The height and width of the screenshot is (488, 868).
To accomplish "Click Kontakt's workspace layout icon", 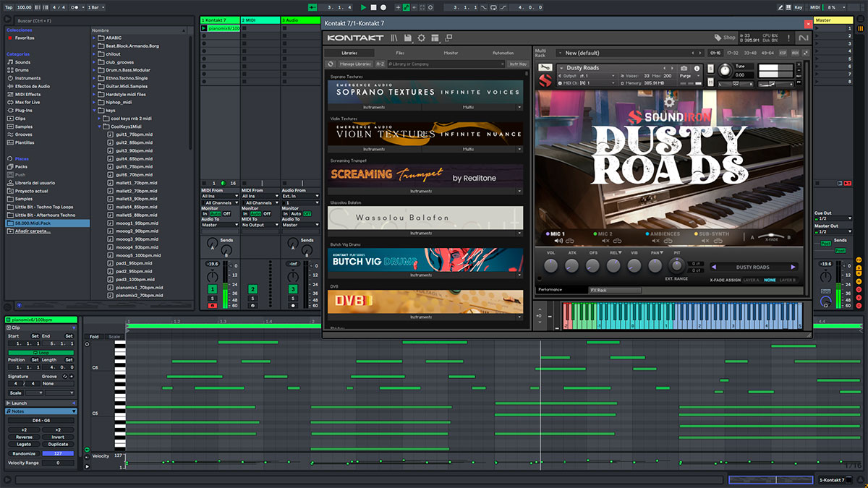I will pyautogui.click(x=435, y=38).
